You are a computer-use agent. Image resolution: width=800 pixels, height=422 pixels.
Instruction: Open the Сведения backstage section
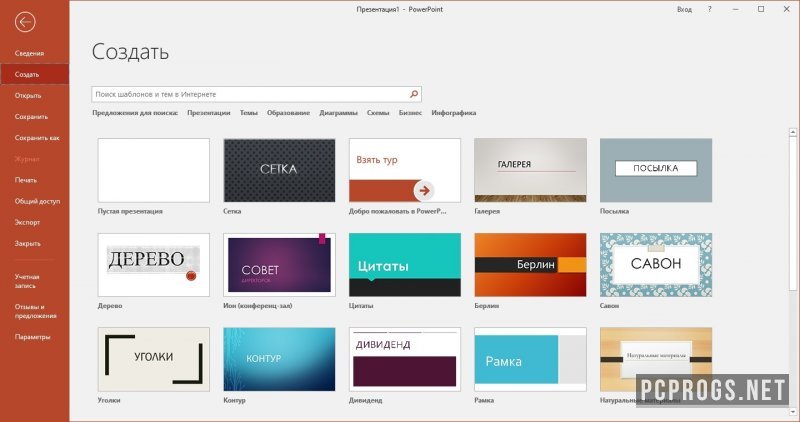pos(29,53)
